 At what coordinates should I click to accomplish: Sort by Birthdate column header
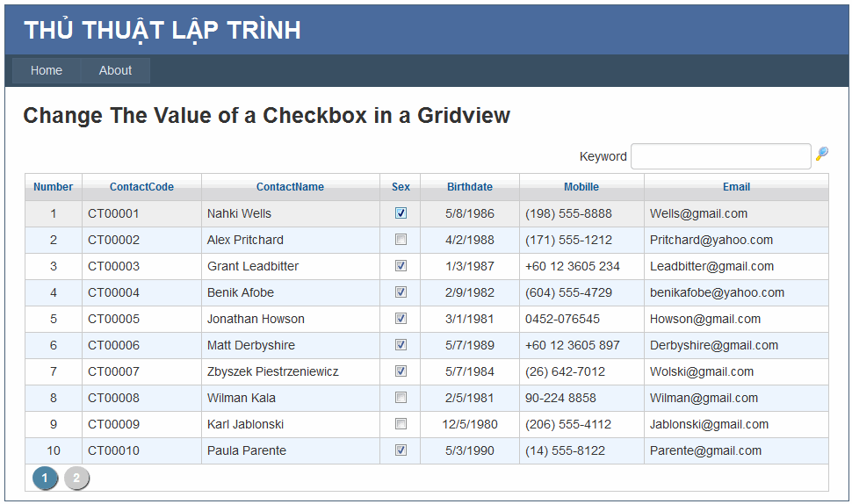(x=470, y=187)
